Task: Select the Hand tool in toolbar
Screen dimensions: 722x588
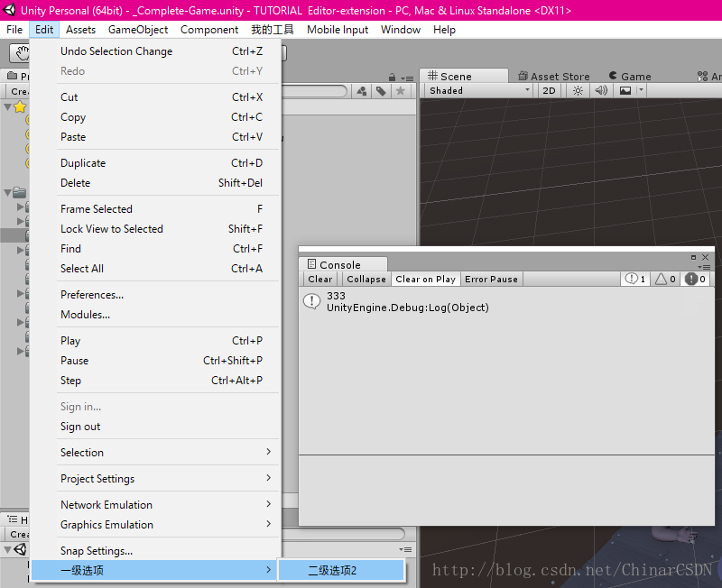Action: coord(21,53)
